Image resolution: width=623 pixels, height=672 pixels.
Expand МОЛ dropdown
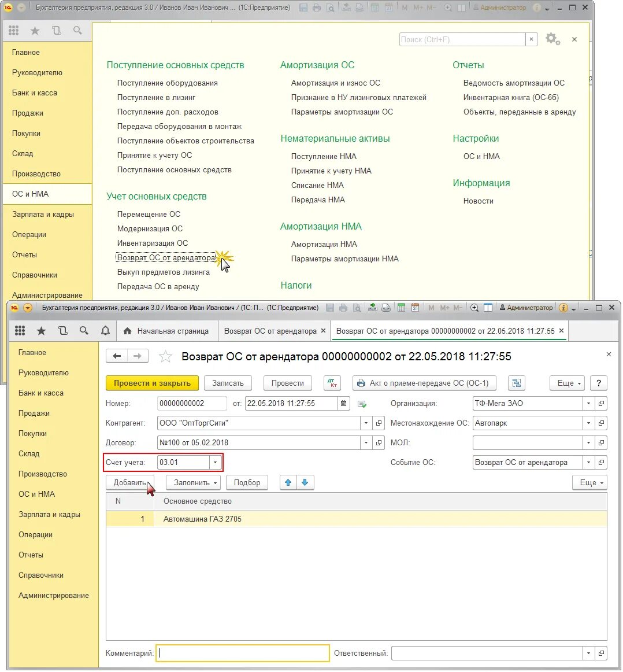[x=589, y=443]
